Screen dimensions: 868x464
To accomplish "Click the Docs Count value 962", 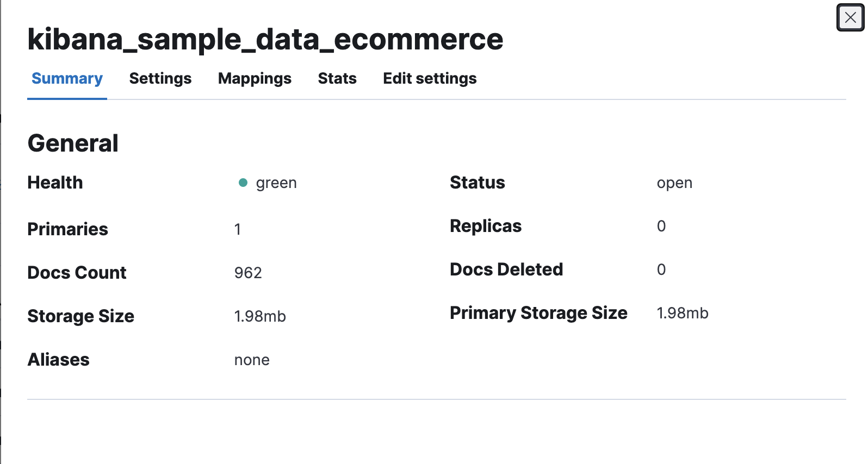I will point(248,273).
